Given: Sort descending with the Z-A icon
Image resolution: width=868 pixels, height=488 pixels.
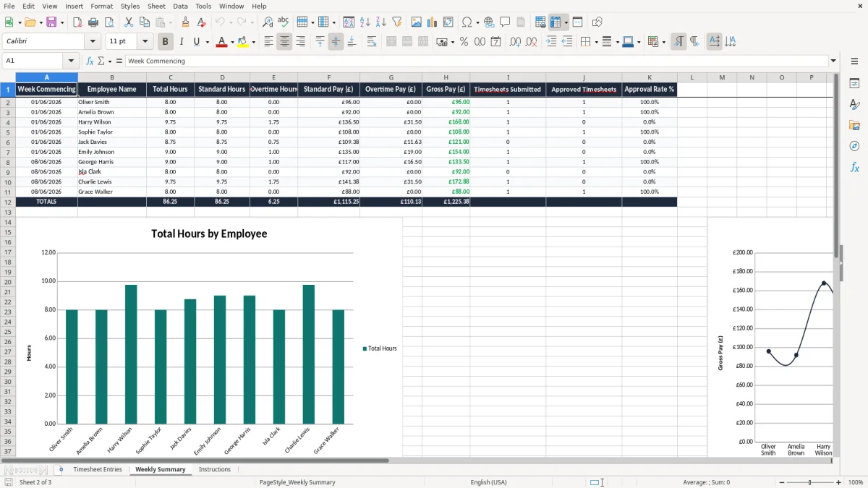Looking at the screenshot, I should tap(380, 22).
